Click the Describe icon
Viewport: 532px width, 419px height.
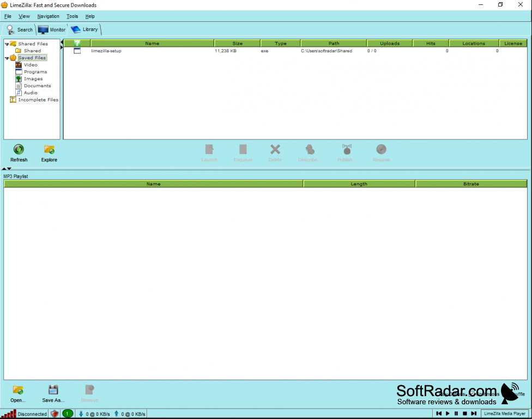pos(310,149)
